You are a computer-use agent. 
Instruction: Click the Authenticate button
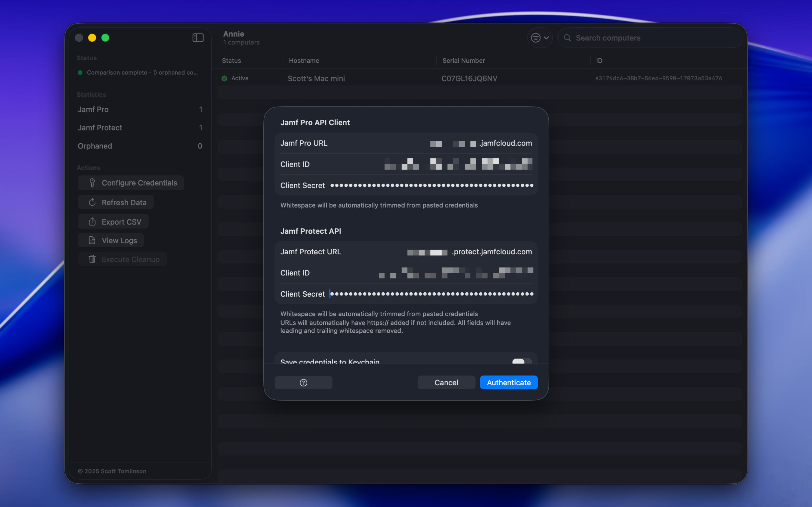click(509, 383)
